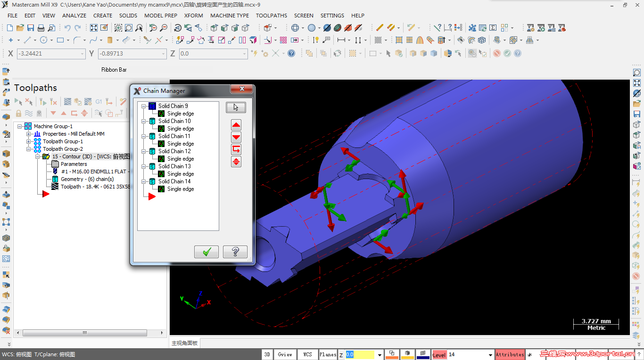Click the Attributes button in status bar
This screenshot has width=644, height=360.
pyautogui.click(x=510, y=354)
